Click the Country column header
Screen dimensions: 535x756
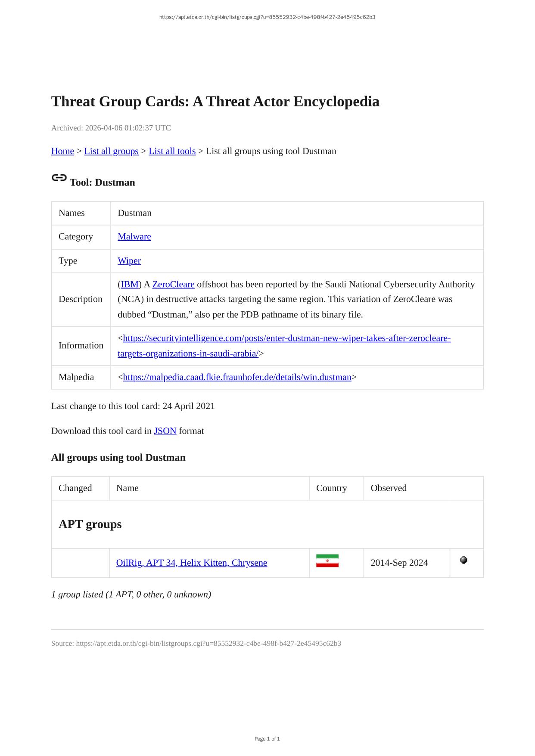click(331, 488)
